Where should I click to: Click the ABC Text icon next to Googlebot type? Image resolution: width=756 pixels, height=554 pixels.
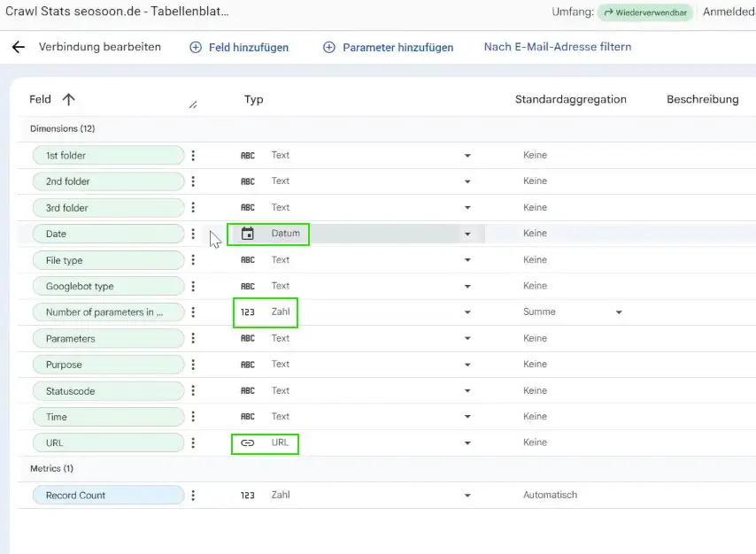[249, 286]
